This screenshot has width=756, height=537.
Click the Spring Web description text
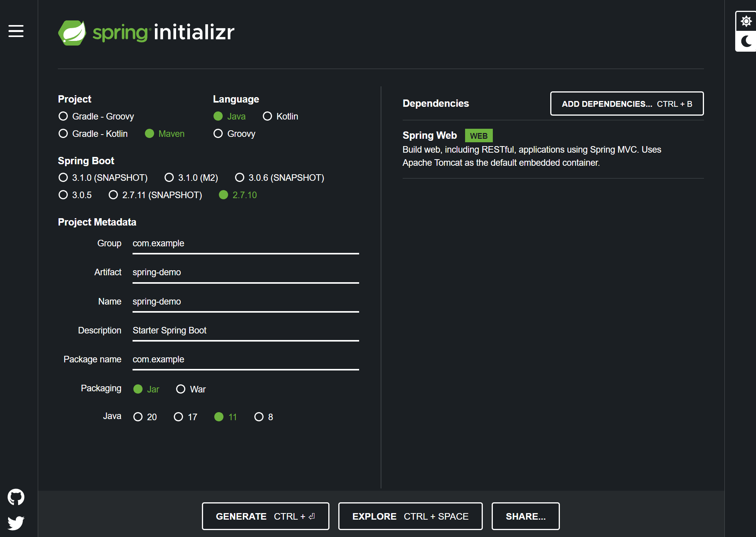tap(532, 156)
